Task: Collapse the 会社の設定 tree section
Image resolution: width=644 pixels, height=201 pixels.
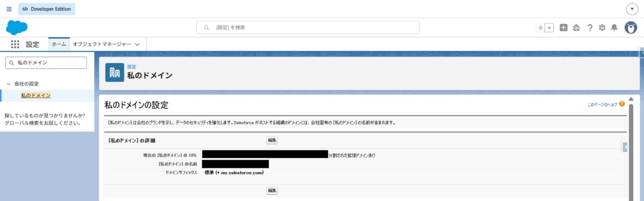Action: pos(9,84)
